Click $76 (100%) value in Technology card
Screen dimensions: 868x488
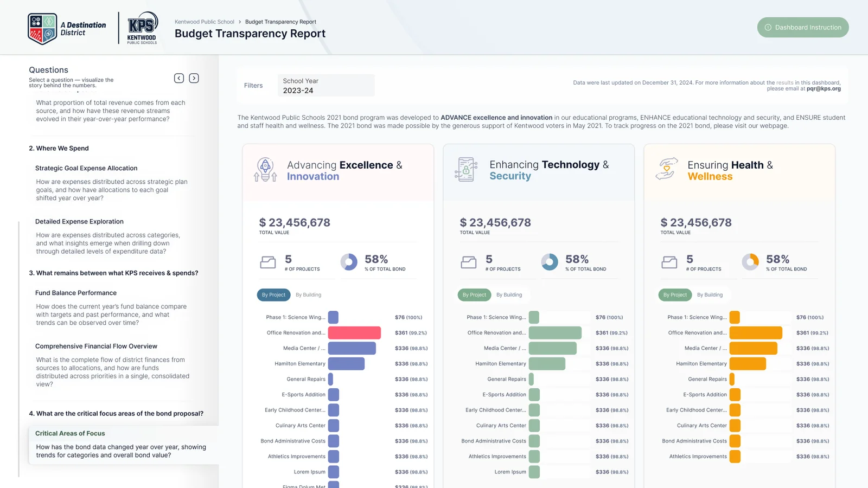tap(609, 317)
